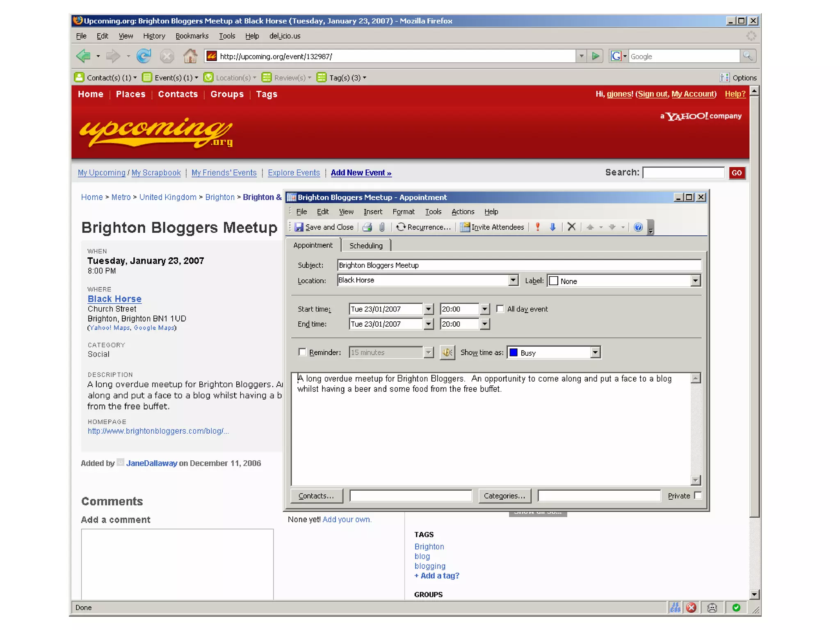Click the description box scroll down arrow

pos(695,480)
